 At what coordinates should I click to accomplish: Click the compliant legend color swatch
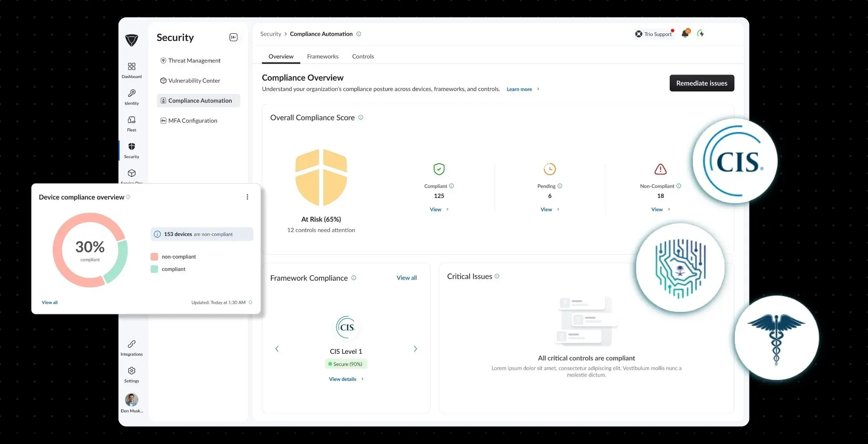154,269
